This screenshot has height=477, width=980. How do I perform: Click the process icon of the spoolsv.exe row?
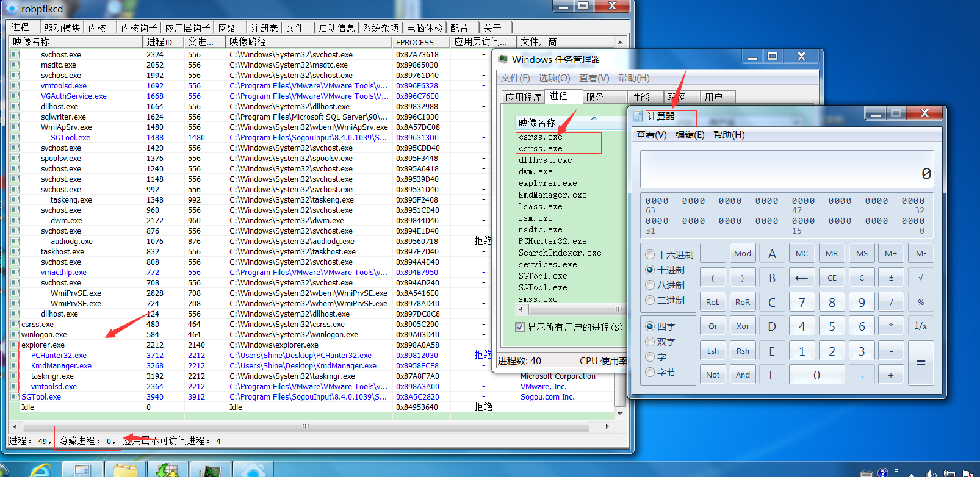15,159
